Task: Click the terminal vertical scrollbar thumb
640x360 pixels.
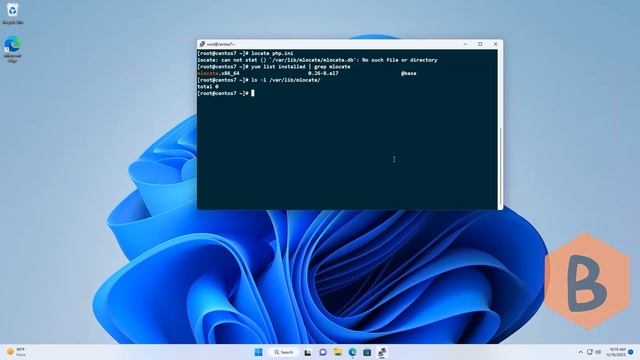Action: 500,167
